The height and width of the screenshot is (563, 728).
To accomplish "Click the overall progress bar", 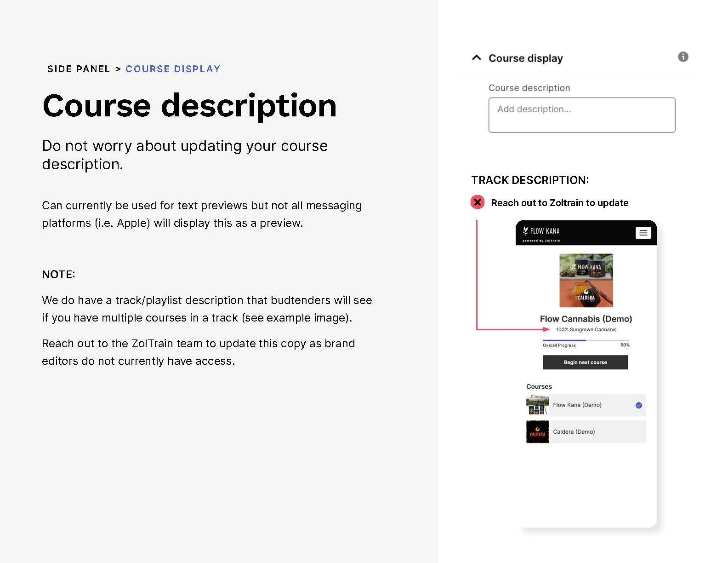I will pos(586,340).
